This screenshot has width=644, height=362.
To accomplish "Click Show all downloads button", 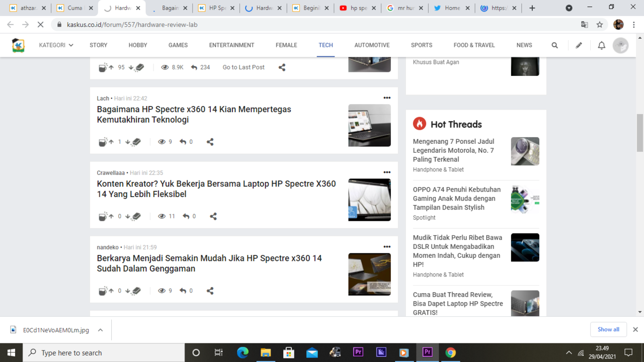I will (608, 329).
